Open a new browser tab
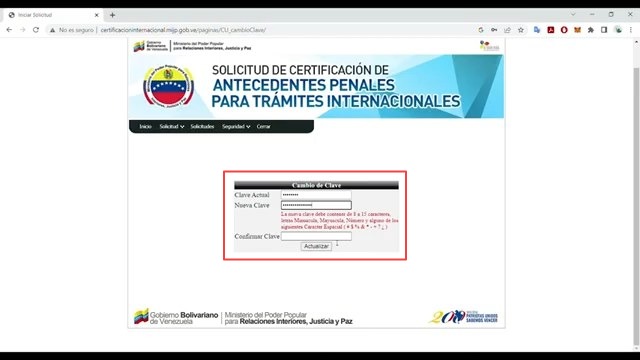 tap(112, 15)
